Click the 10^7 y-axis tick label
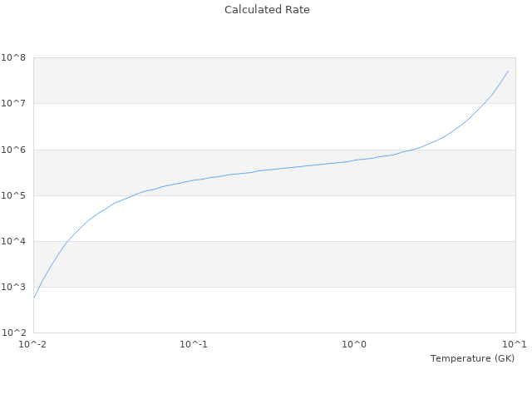The width and height of the screenshot is (532, 399). [x=13, y=103]
